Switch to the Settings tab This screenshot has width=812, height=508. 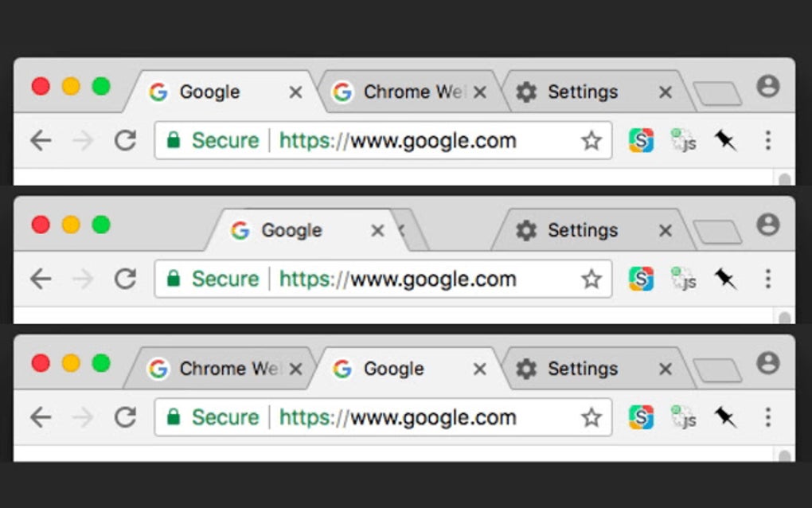click(581, 92)
